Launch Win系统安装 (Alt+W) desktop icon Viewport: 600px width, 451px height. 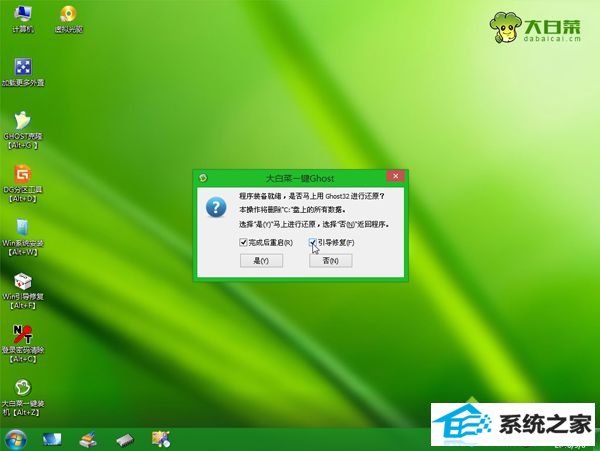23,237
